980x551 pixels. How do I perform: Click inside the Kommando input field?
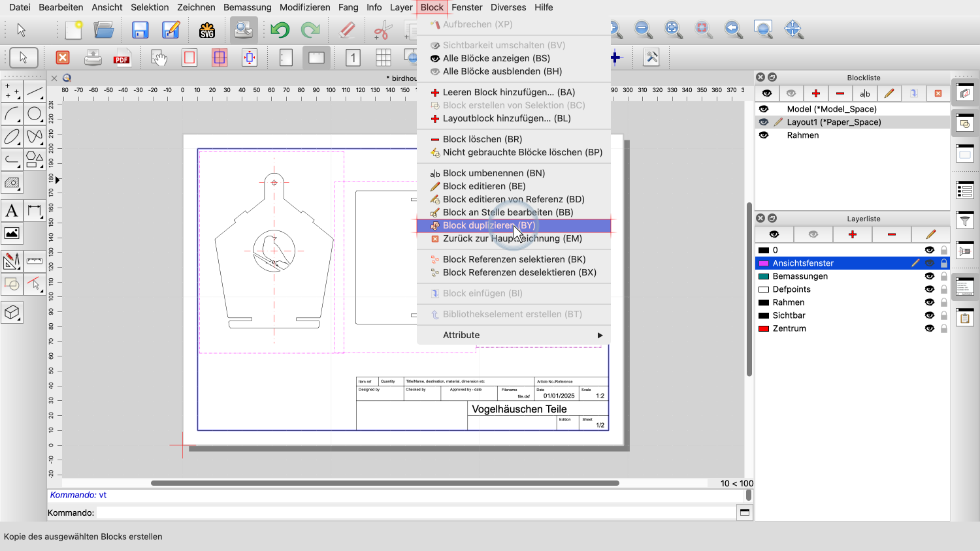click(x=392, y=512)
